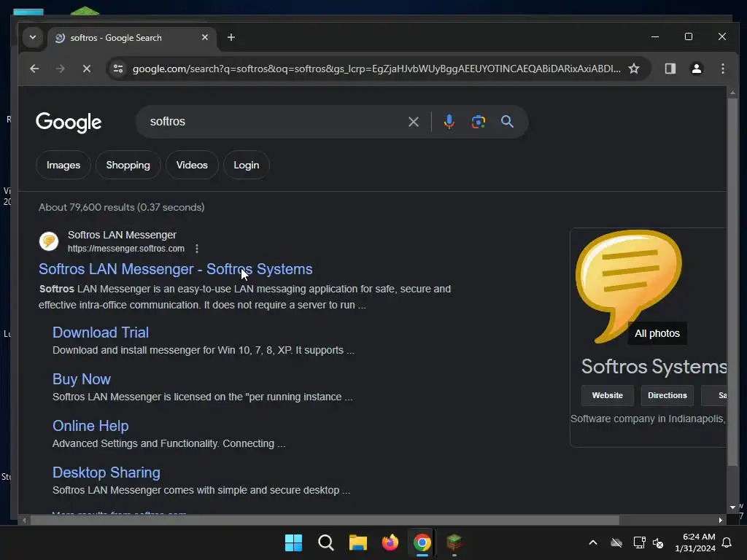The image size is (747, 560).
Task: Click the Softros LAN Messenger favicon
Action: [x=49, y=241]
